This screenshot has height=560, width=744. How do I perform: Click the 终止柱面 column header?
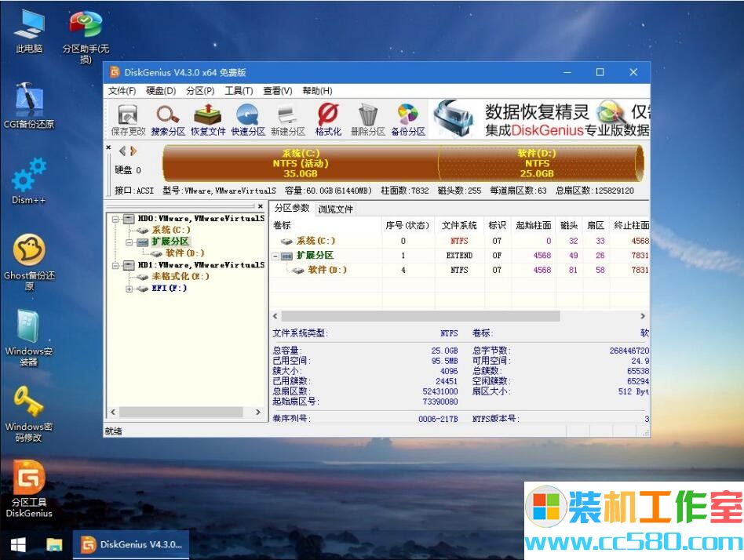(x=629, y=225)
